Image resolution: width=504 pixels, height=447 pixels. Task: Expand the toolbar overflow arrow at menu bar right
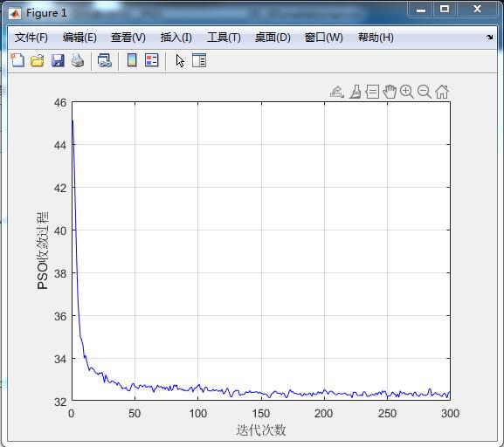[x=489, y=37]
